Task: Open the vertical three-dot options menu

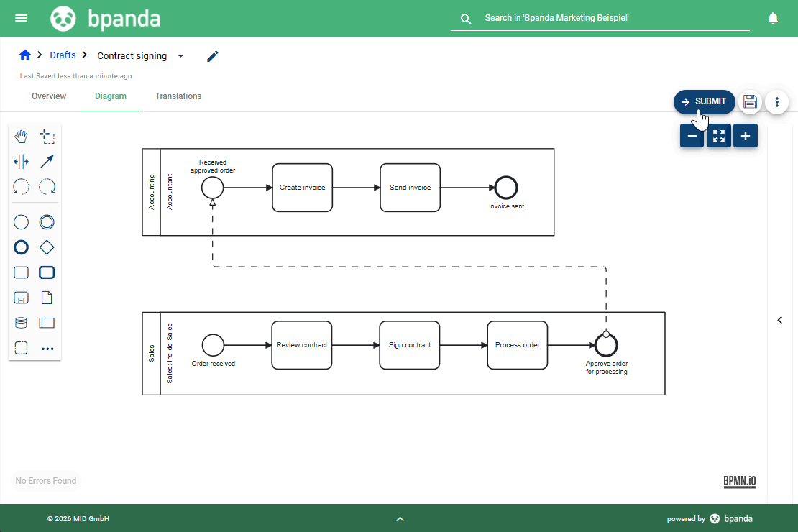Action: click(x=776, y=102)
